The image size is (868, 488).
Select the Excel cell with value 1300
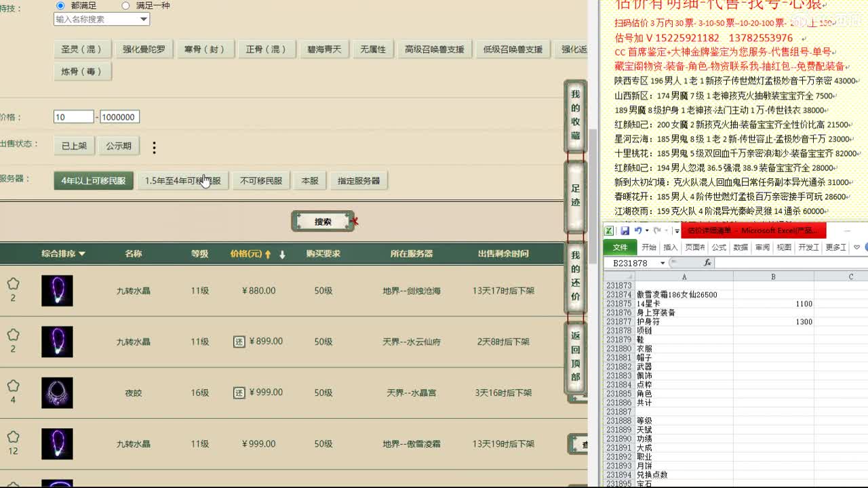pyautogui.click(x=773, y=322)
